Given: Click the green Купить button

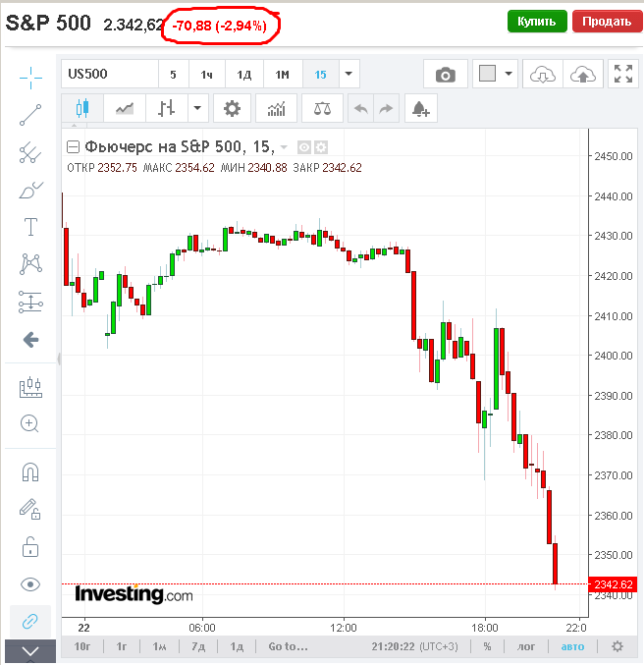Looking at the screenshot, I should 537,22.
